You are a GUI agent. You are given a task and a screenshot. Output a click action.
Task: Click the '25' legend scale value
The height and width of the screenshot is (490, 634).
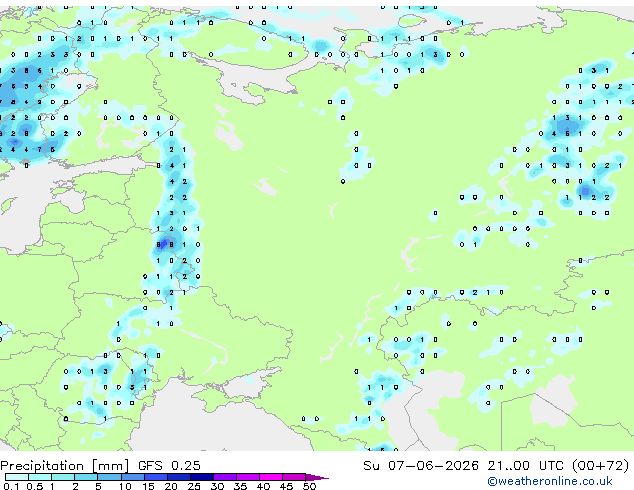[194, 486]
